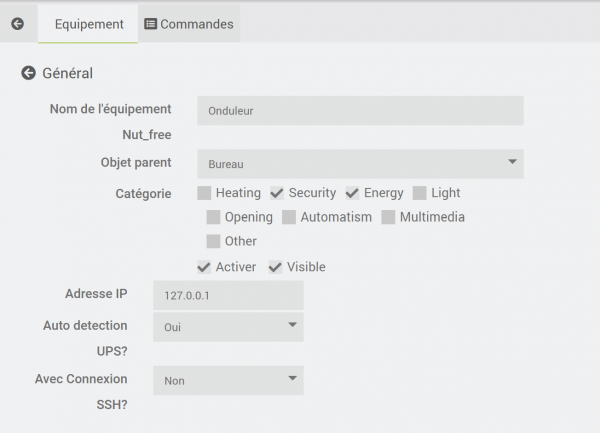The width and height of the screenshot is (600, 433).
Task: Toggle the Activer checkbox
Action: (x=204, y=267)
